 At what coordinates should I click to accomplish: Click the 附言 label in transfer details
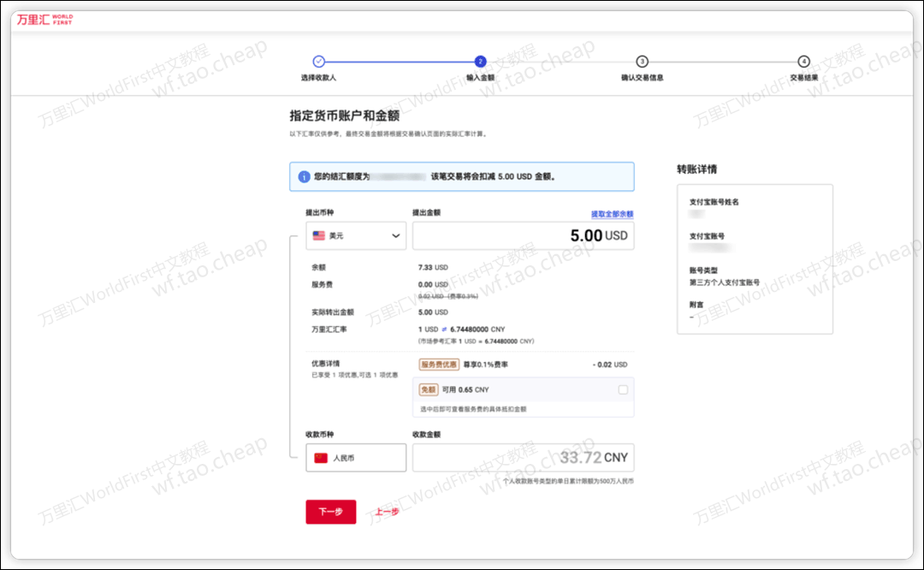click(696, 305)
